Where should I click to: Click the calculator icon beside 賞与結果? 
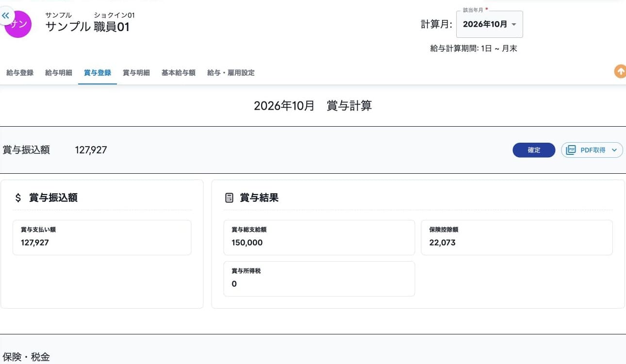tap(230, 198)
